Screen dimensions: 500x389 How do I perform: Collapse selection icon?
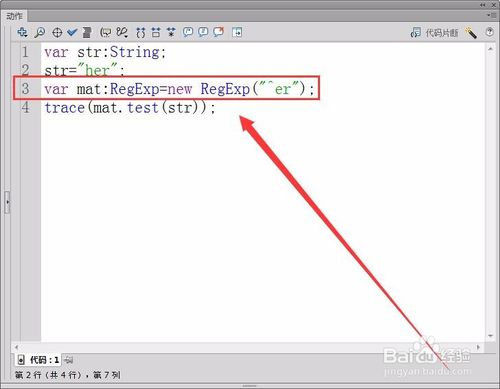[x=156, y=32]
